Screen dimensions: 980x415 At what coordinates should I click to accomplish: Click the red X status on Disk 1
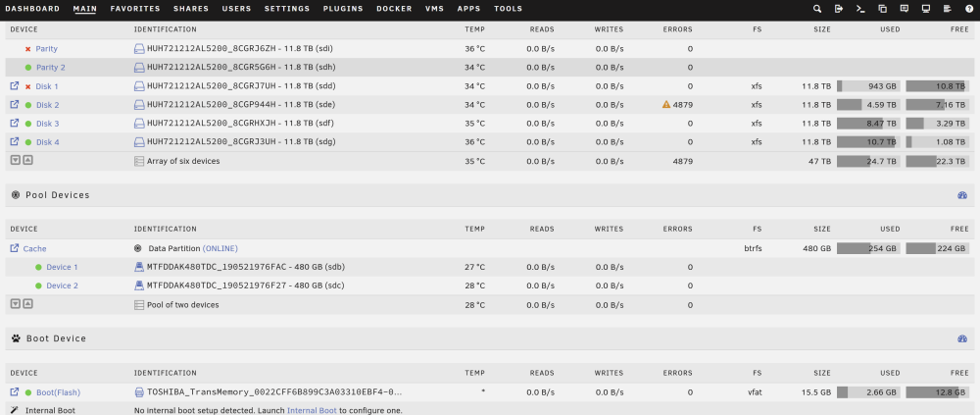tap(27, 86)
